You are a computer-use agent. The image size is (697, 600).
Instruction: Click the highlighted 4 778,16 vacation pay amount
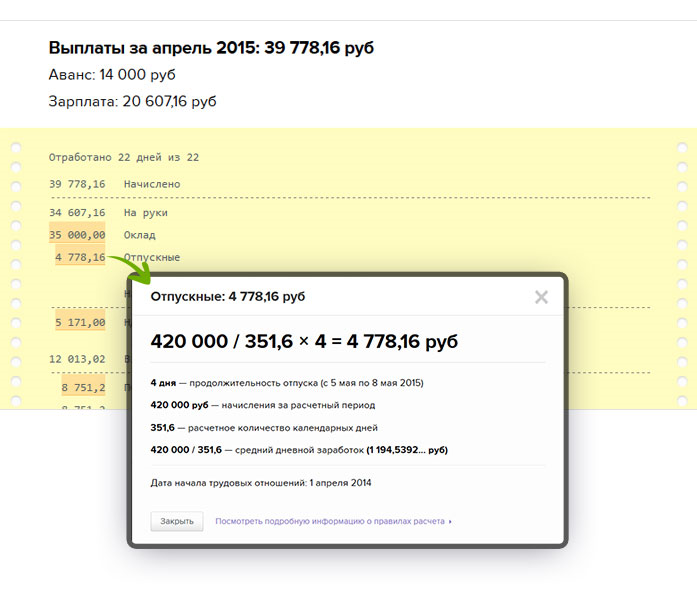79,257
